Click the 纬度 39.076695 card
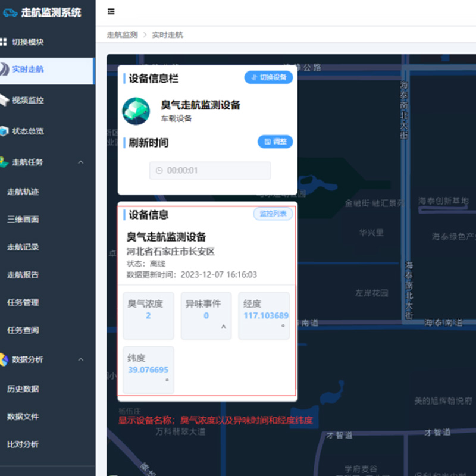The width and height of the screenshot is (476, 476). pyautogui.click(x=148, y=369)
